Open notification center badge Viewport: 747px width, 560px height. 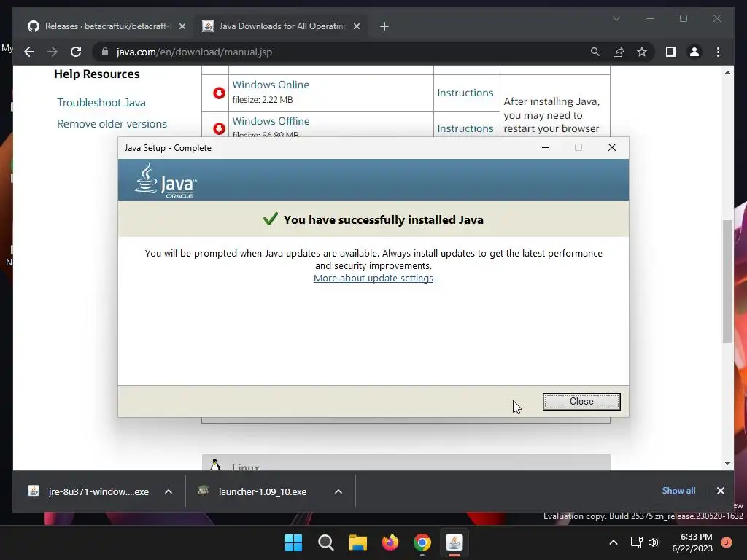click(727, 542)
